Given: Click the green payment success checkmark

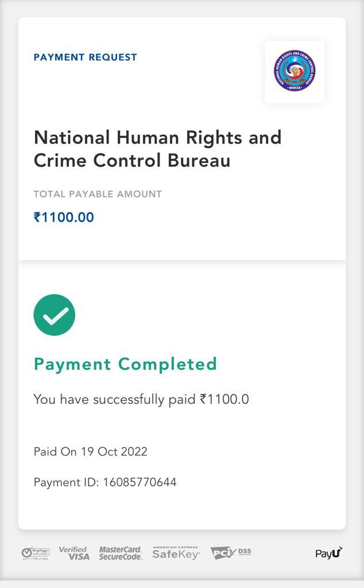Looking at the screenshot, I should 55,315.
